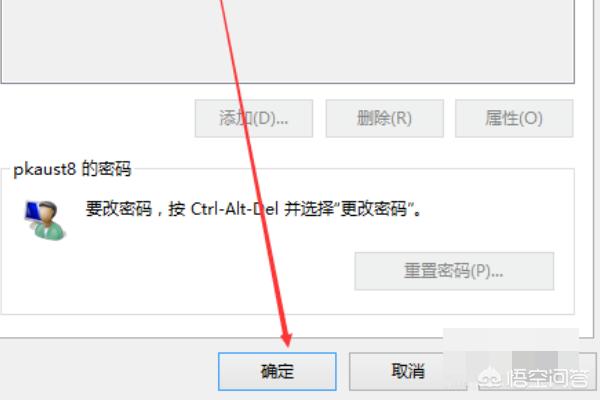Click the 重置密码(P)... button
Viewport: 600px width, 400px height.
point(454,271)
